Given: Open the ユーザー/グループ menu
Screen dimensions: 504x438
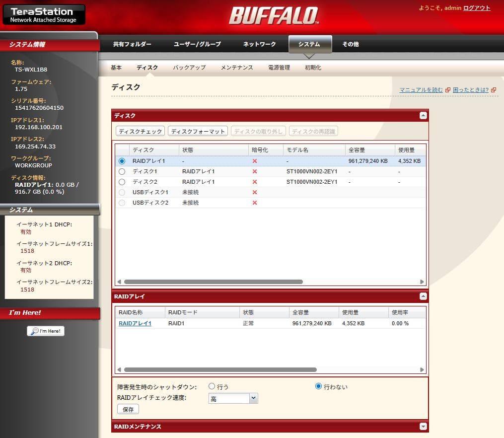Looking at the screenshot, I should coord(197,44).
